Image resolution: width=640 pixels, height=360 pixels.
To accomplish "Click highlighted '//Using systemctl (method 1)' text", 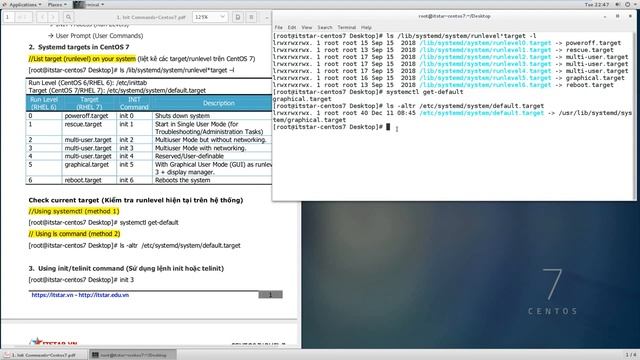I will click(74, 211).
